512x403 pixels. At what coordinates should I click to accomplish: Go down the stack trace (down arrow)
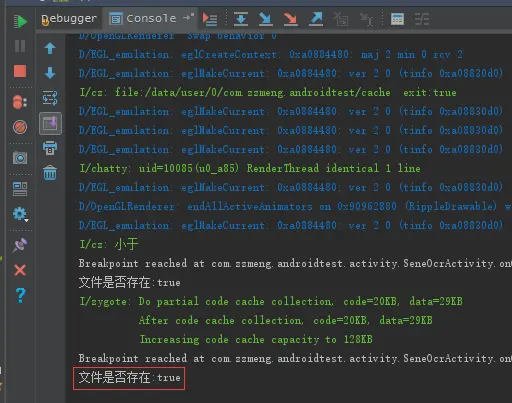click(50, 73)
